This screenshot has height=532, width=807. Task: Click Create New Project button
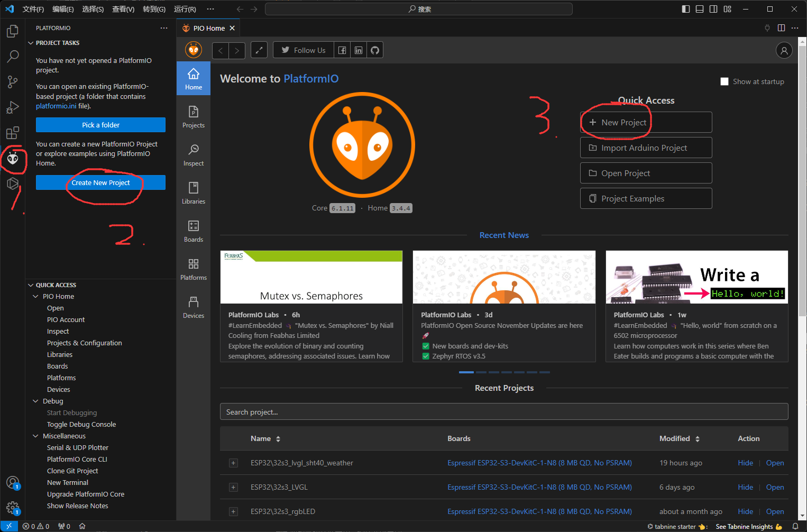point(100,182)
